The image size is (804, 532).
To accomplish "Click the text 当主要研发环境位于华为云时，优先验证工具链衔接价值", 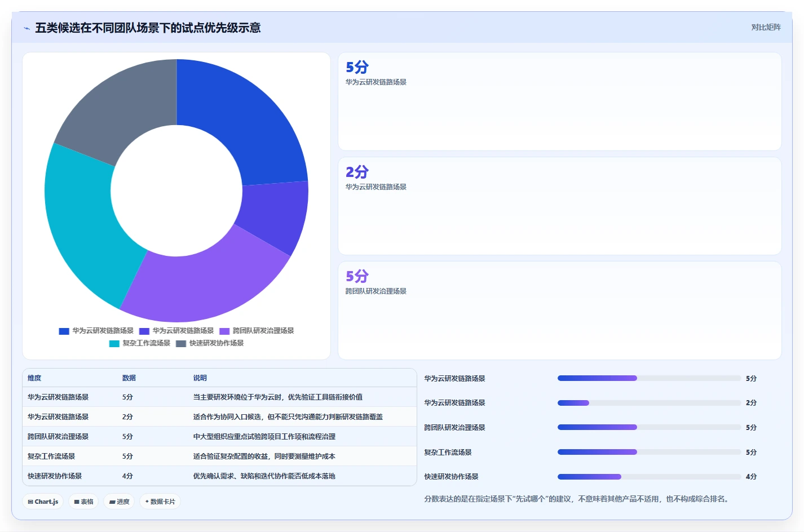I will coord(278,397).
